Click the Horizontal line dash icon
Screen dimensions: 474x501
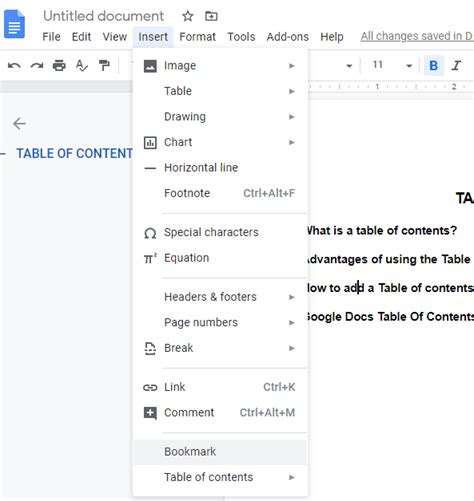[x=150, y=168]
